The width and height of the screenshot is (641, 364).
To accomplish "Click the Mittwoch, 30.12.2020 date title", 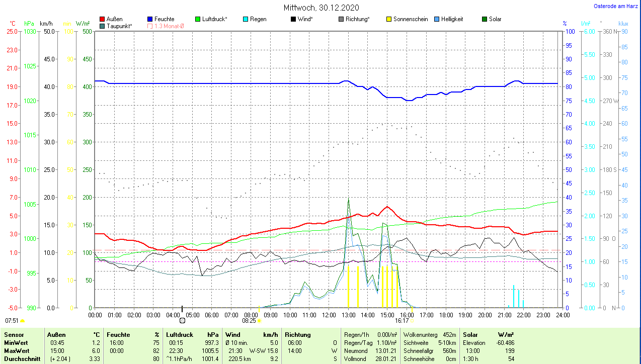I will (x=322, y=8).
